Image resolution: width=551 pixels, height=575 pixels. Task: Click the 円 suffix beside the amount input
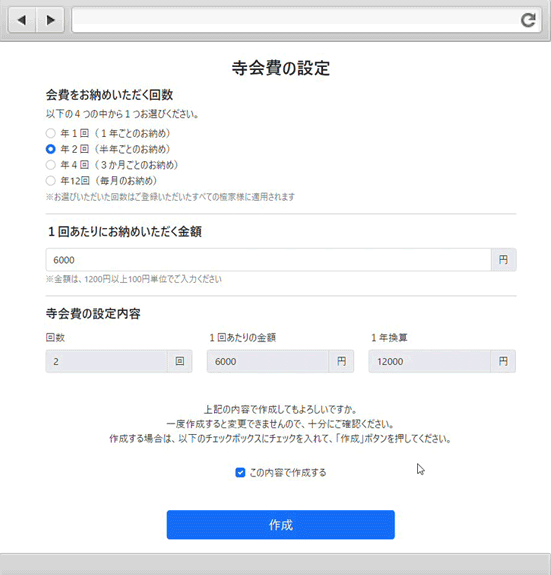point(504,260)
